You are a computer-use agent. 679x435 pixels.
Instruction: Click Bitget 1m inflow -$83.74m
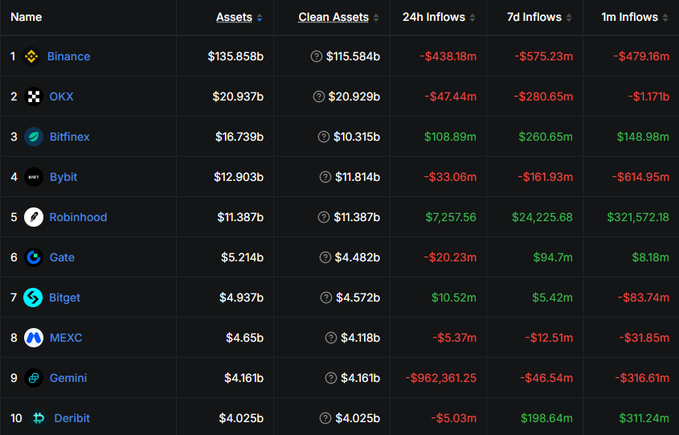tap(643, 298)
